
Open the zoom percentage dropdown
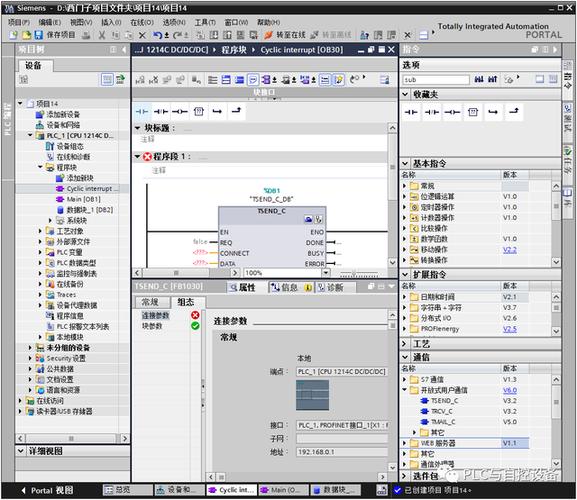326,273
